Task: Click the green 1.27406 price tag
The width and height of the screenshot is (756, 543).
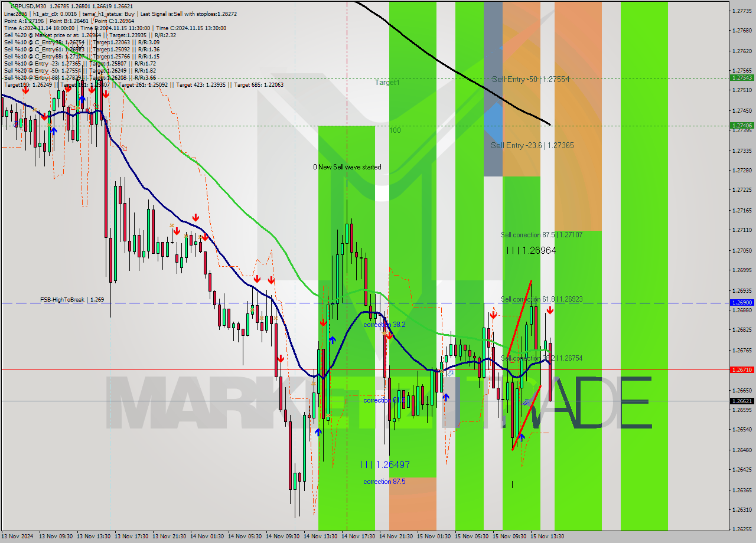Action: 742,125
